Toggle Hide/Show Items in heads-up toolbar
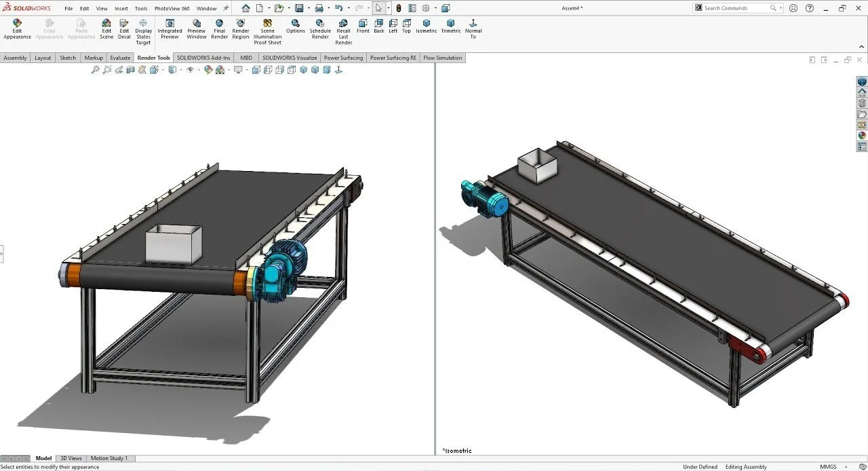868x471 pixels. tap(190, 69)
